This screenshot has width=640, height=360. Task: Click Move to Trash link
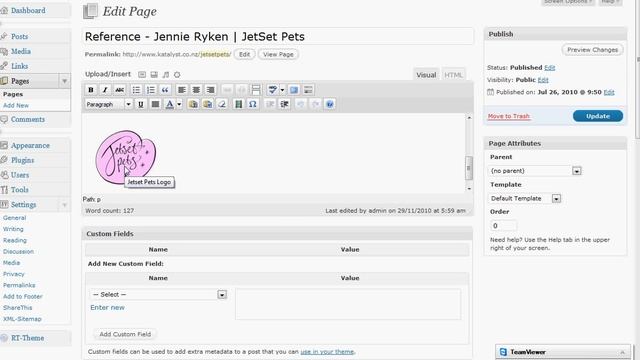[x=509, y=116]
